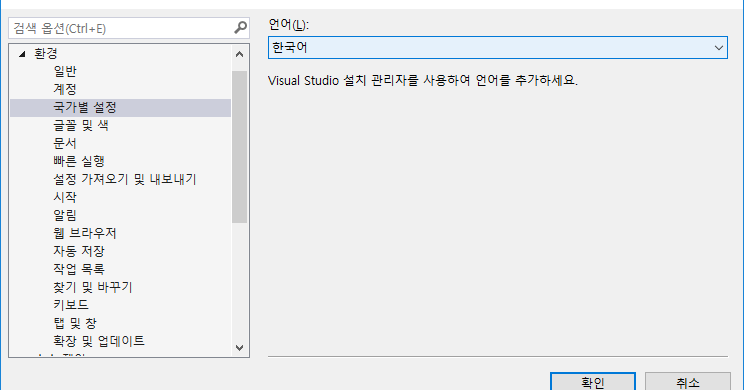Select 키보드 in the options tree
Viewport: 744px width, 390px height.
point(71,305)
